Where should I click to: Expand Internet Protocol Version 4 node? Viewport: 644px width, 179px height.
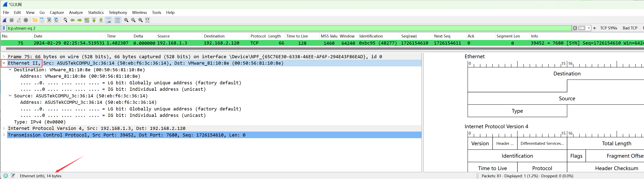(4, 128)
